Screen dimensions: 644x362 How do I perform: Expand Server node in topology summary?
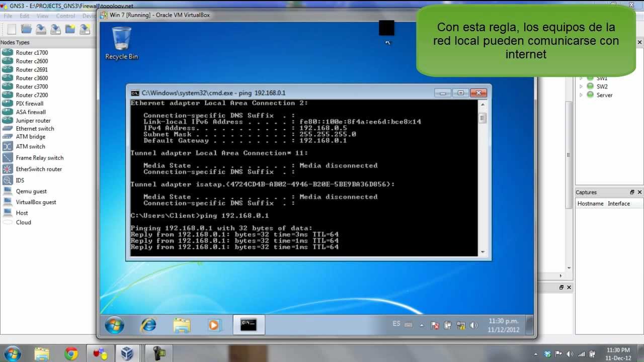click(x=581, y=95)
